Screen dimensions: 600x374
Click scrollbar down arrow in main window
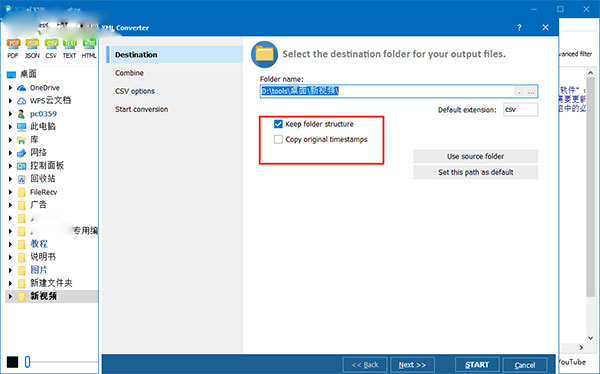click(590, 338)
